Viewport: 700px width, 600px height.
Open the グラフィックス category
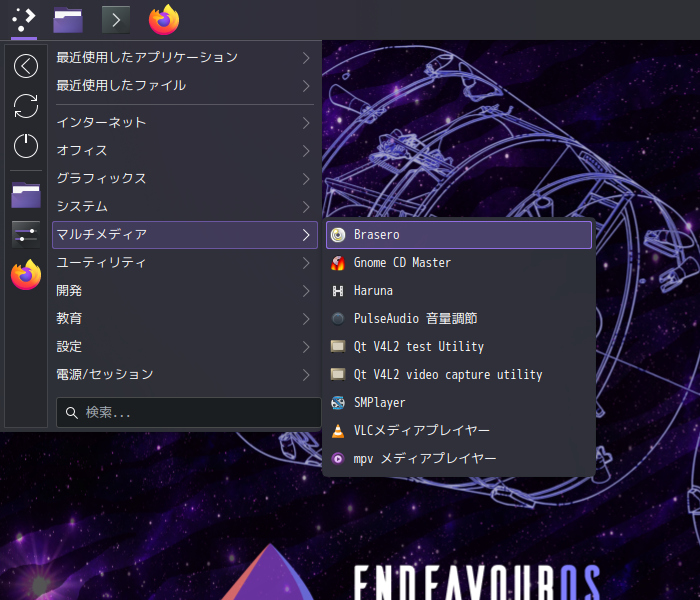pyautogui.click(x=185, y=179)
